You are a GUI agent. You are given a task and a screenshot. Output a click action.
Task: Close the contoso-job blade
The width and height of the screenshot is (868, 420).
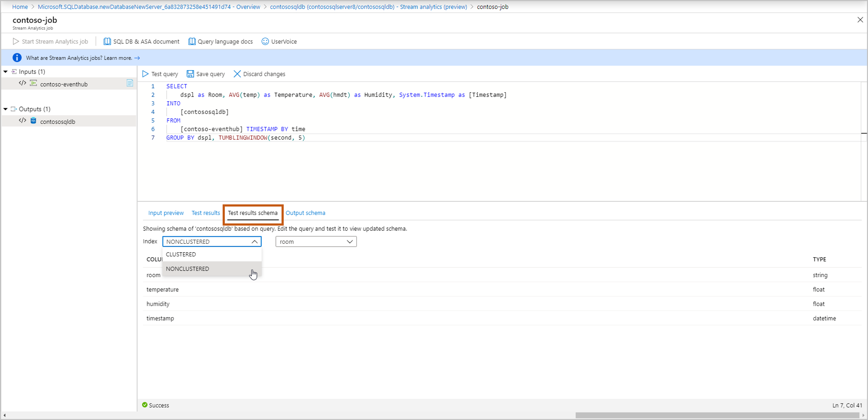pyautogui.click(x=860, y=20)
